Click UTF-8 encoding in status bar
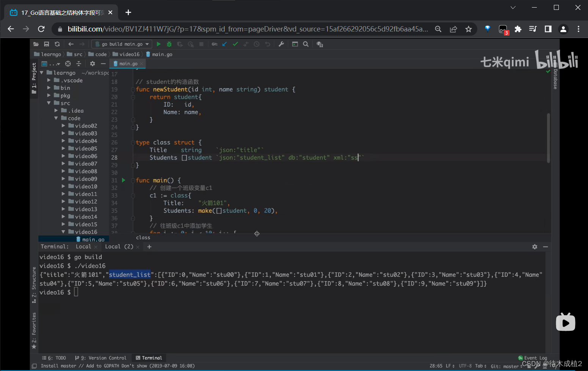The width and height of the screenshot is (588, 371). 465,366
